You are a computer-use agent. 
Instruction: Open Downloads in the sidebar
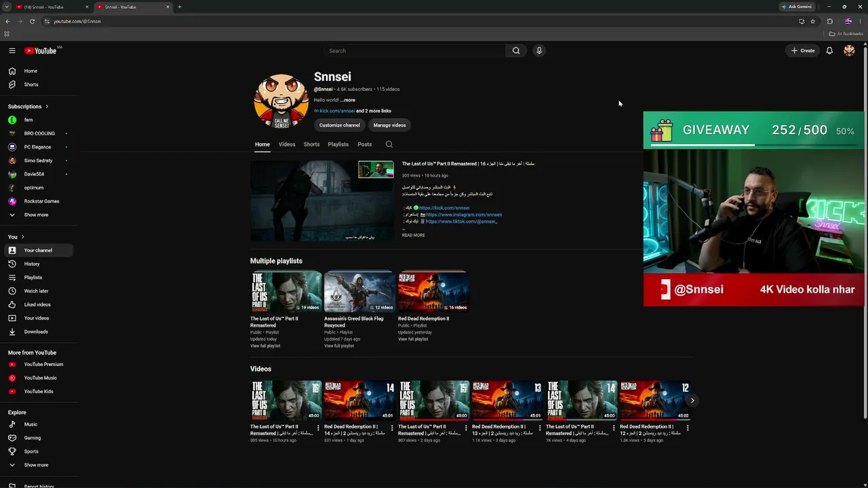[38, 331]
